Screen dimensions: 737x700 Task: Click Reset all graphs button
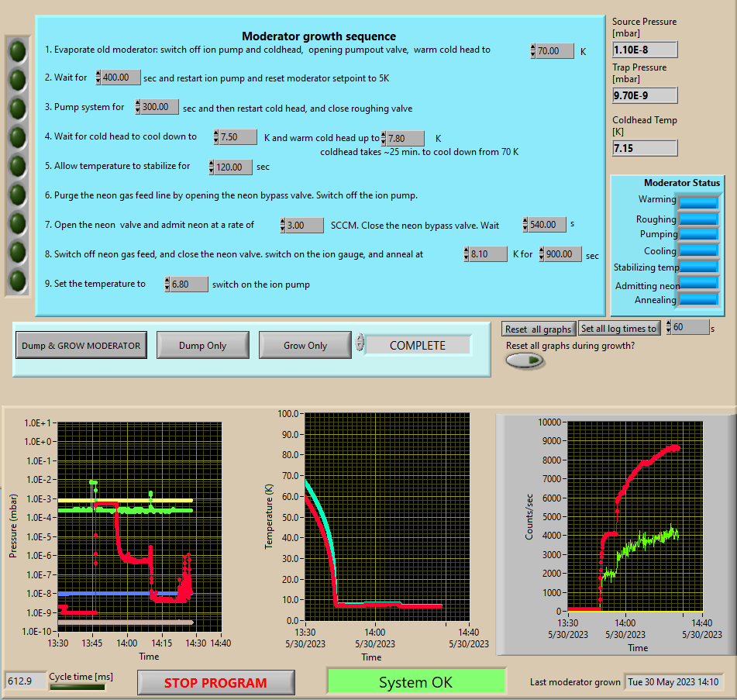tap(538, 329)
